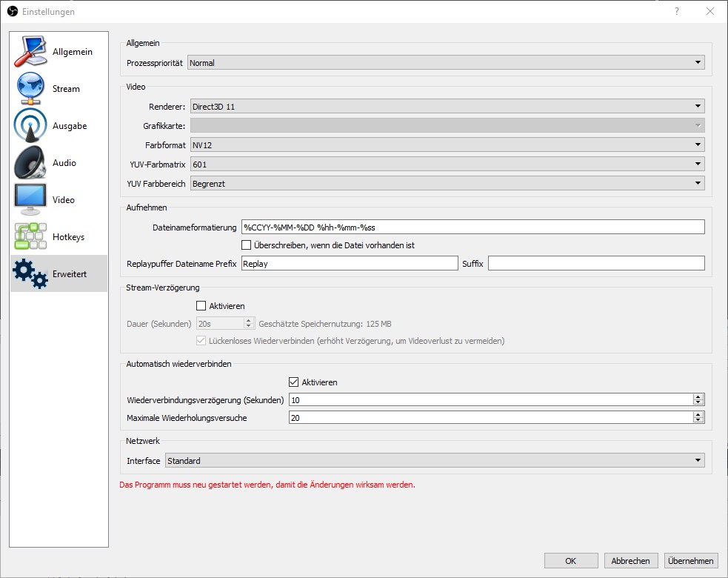This screenshot has width=728, height=578.
Task: Click the OK button
Action: point(570,561)
